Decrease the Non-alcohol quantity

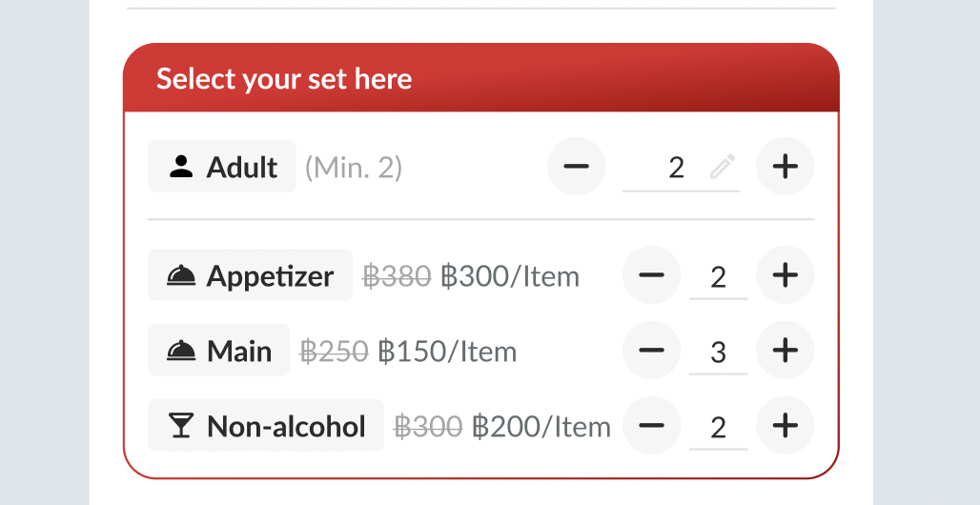coord(651,425)
